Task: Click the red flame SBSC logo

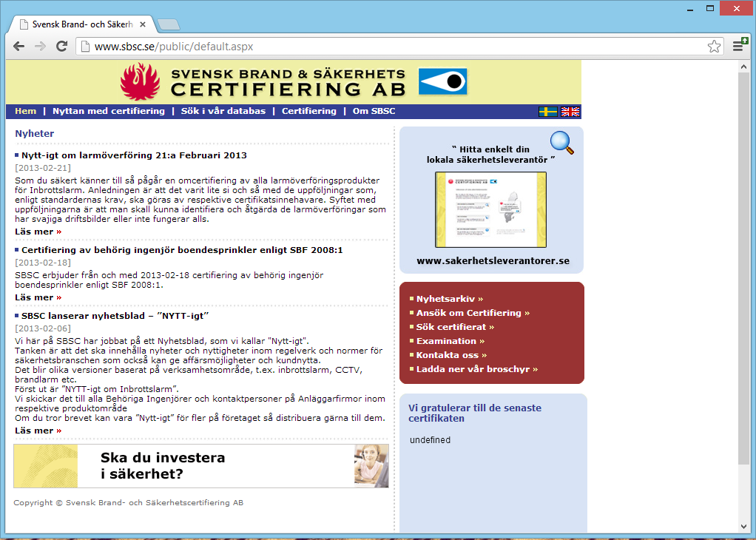Action: [x=140, y=81]
